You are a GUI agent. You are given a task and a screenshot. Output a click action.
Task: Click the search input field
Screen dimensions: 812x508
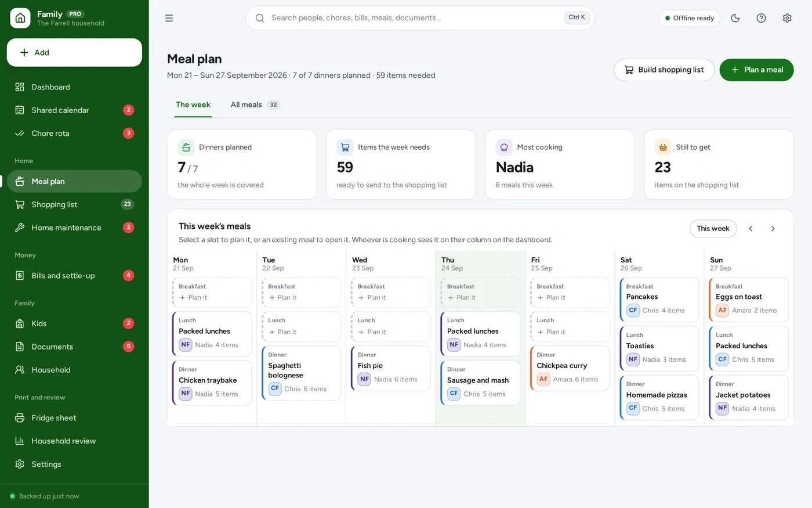point(420,18)
